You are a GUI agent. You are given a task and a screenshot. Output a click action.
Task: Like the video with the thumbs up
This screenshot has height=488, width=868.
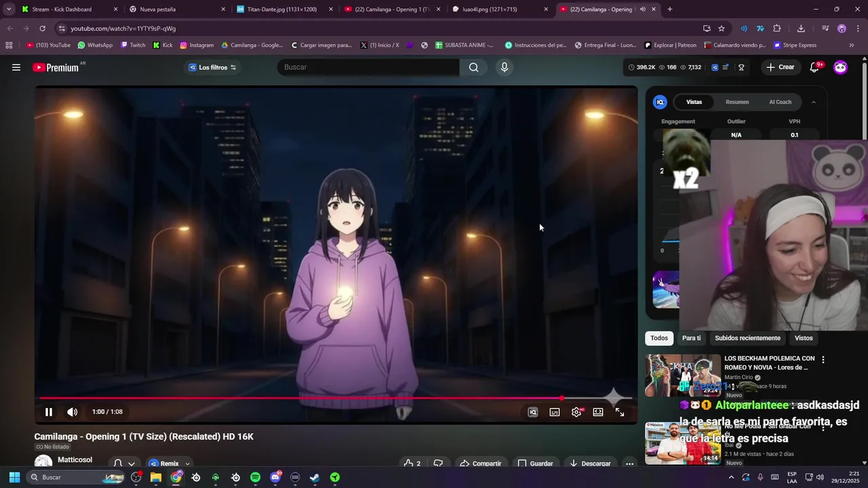pos(412,464)
